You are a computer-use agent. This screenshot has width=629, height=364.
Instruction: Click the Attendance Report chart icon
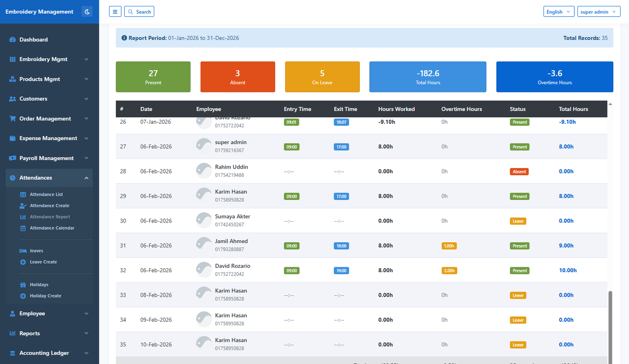coord(23,217)
